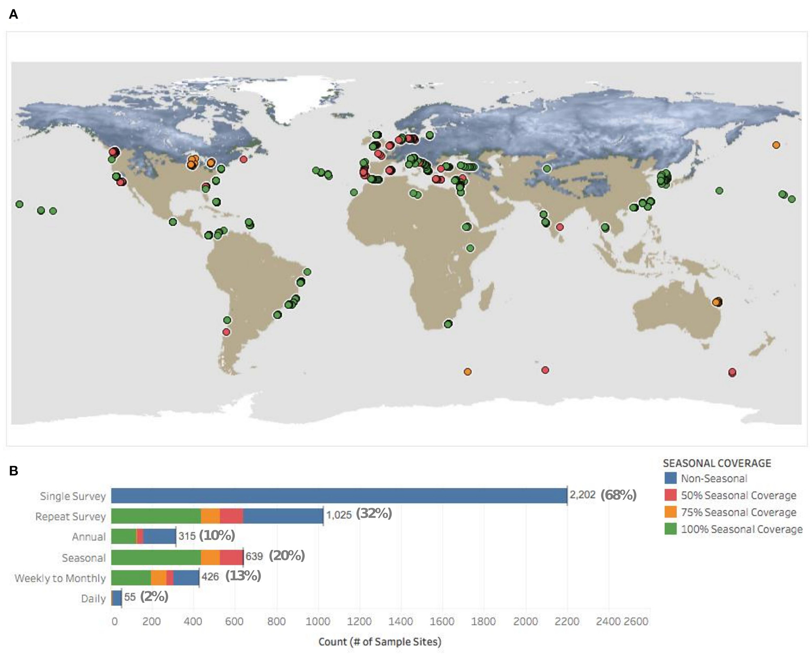
Task: Click orange marker south of Africa in ocean
Action: coord(467,371)
